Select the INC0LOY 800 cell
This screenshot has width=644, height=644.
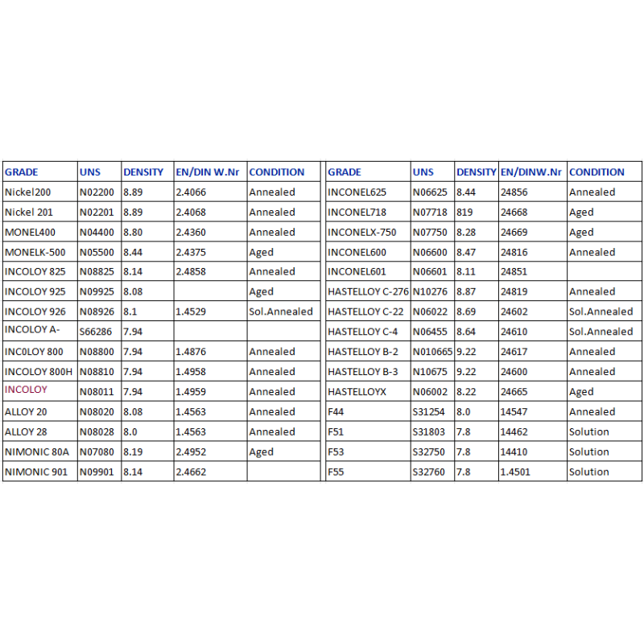tap(39, 352)
